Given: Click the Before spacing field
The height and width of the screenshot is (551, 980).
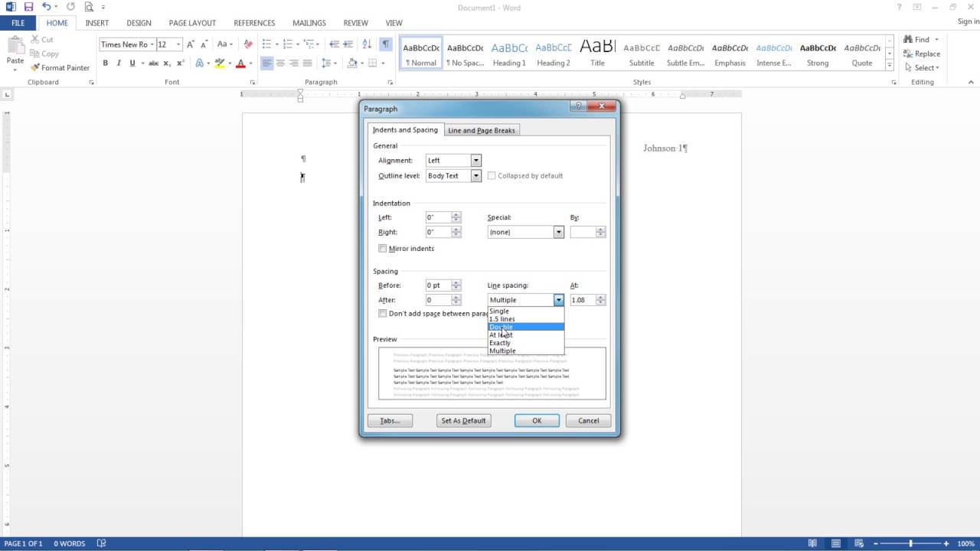Looking at the screenshot, I should tap(439, 285).
